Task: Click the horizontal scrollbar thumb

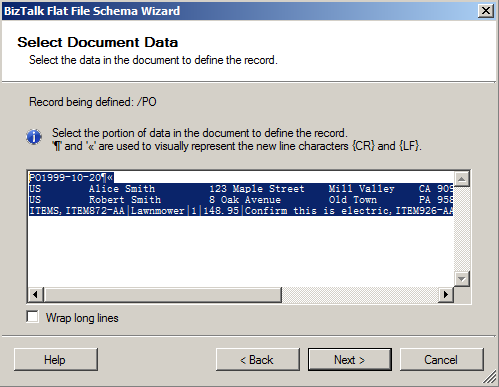Action: [163, 295]
